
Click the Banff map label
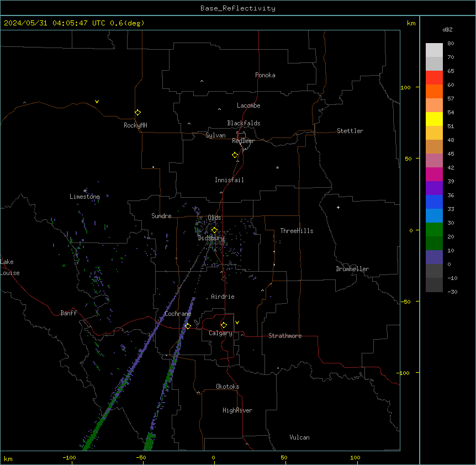pyautogui.click(x=68, y=313)
